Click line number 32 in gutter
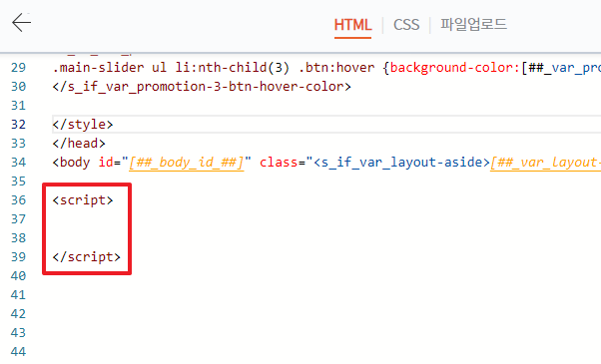The image size is (601, 364). (18, 125)
